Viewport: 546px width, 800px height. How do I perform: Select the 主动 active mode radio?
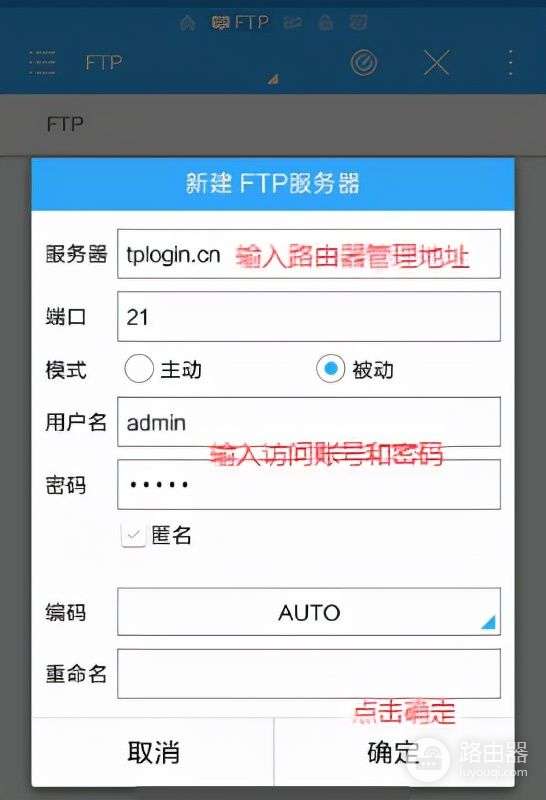[x=139, y=368]
